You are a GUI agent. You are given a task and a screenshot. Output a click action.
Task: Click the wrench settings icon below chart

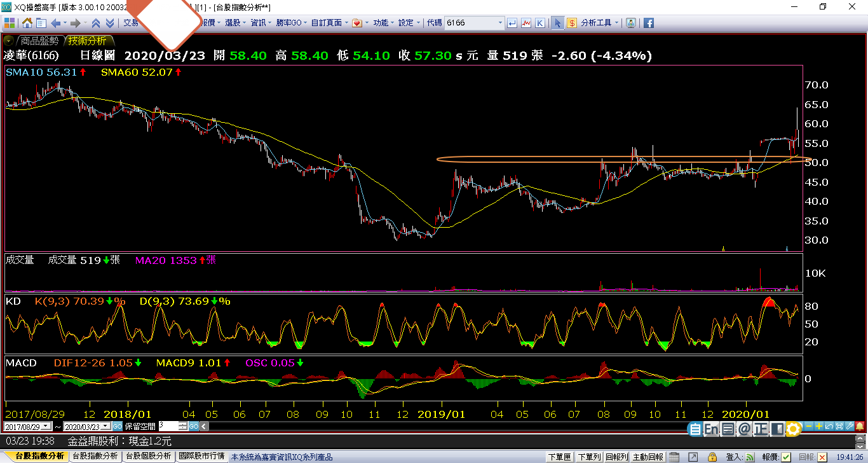coord(850,426)
